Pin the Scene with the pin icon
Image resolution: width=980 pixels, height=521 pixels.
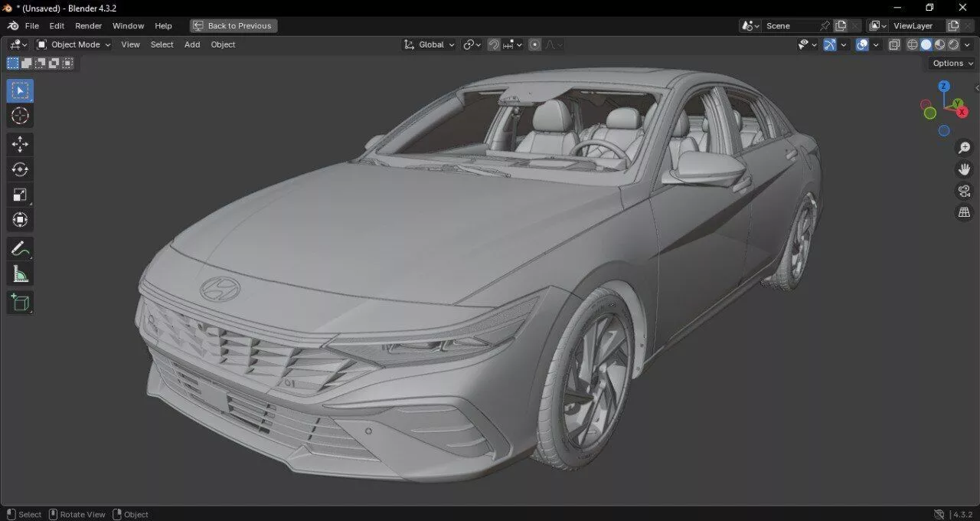pos(825,25)
